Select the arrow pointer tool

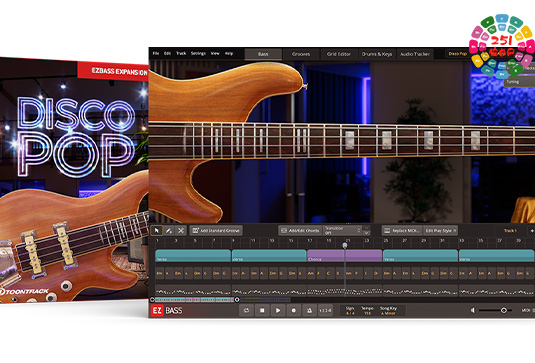[x=157, y=231]
